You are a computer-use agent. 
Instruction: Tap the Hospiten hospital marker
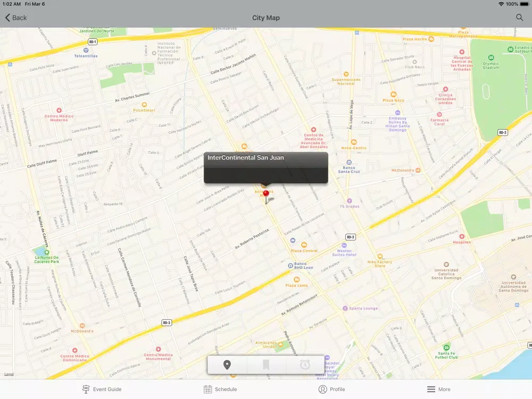[x=462, y=237]
